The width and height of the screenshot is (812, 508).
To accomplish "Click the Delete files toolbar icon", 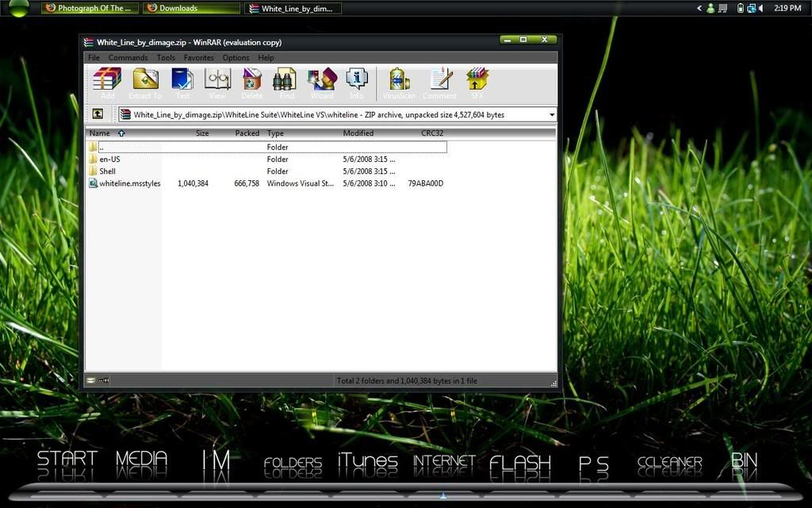I will 252,83.
